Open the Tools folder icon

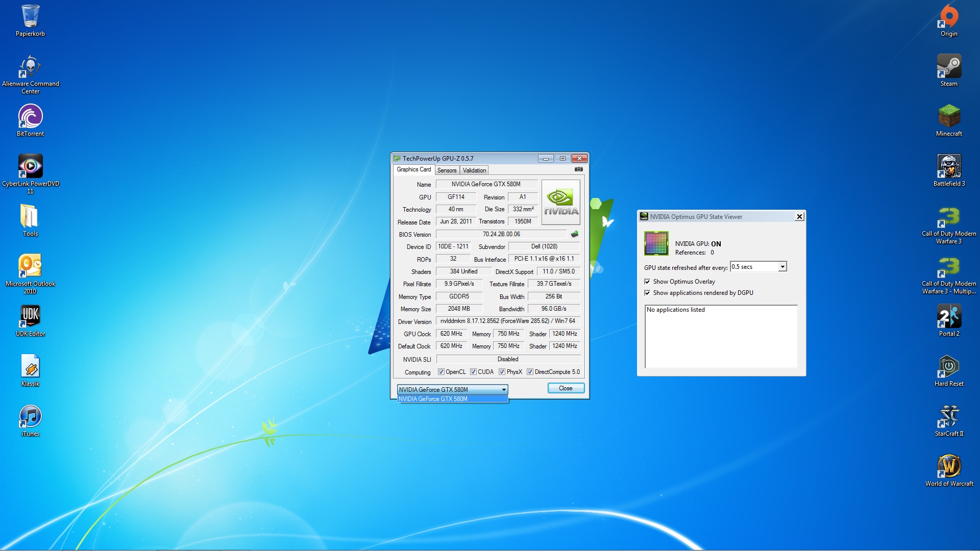[30, 220]
